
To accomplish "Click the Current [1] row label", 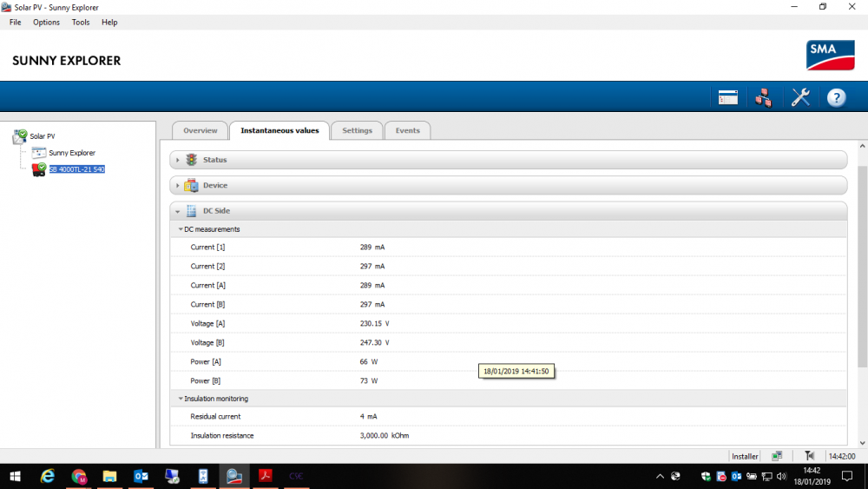I will click(x=207, y=247).
